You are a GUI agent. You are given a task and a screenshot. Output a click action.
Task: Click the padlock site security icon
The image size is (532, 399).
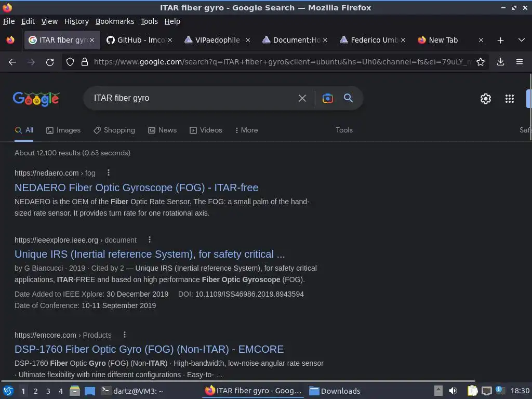[85, 62]
